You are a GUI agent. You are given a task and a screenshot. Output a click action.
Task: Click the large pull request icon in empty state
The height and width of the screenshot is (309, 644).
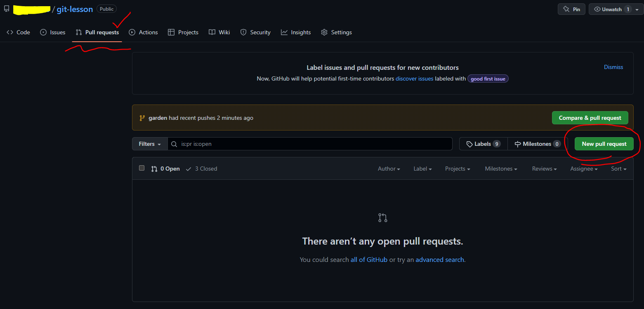[383, 218]
